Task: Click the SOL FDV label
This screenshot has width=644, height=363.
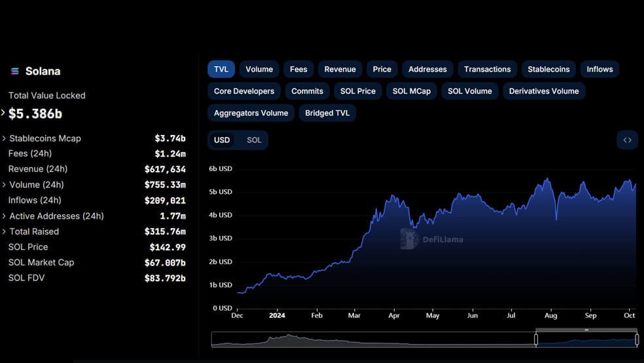Action: 26,278
